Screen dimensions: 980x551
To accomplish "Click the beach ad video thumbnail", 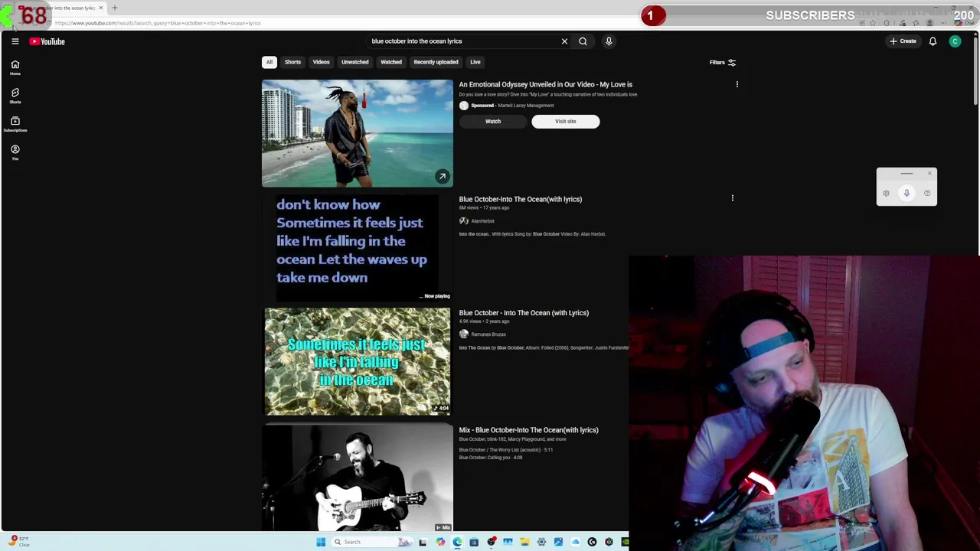I will [358, 133].
